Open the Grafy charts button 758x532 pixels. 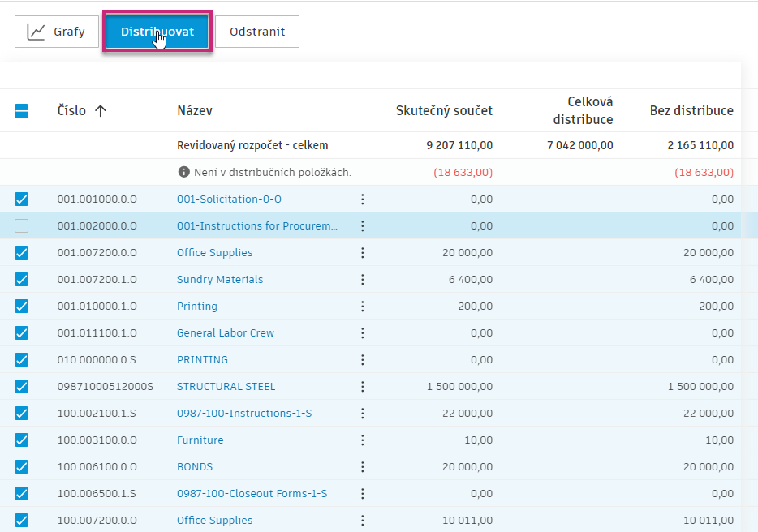click(x=57, y=32)
